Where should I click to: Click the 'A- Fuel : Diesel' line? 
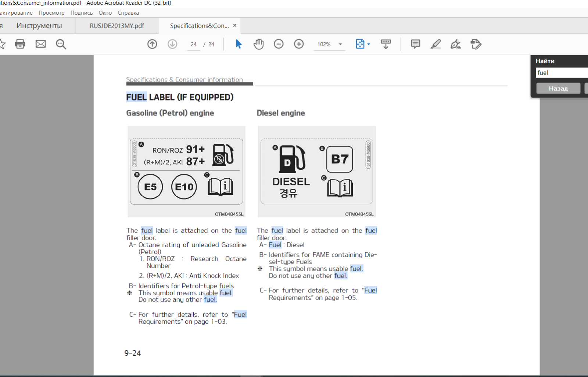282,245
